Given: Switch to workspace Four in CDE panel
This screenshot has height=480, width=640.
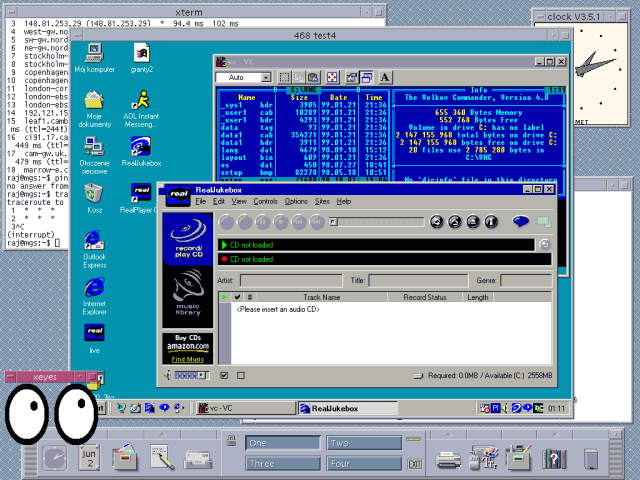Looking at the screenshot, I should 364,464.
